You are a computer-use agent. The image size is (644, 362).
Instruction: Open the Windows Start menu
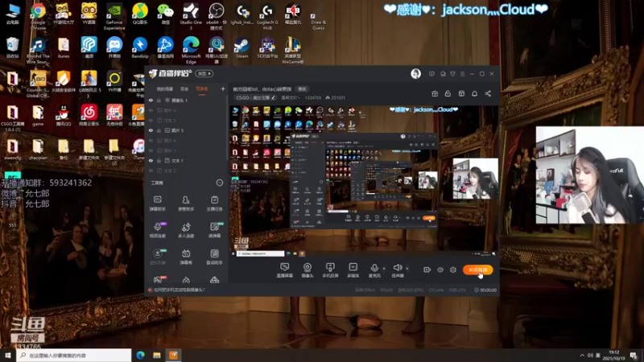[8, 356]
